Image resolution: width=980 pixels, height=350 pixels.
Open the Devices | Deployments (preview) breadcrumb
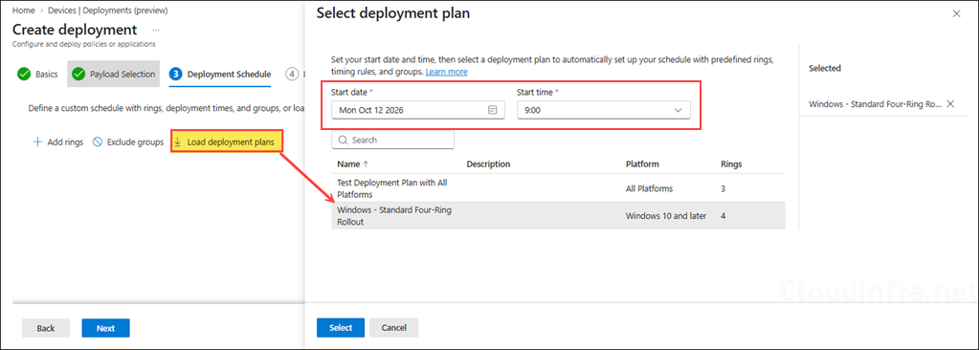click(107, 11)
